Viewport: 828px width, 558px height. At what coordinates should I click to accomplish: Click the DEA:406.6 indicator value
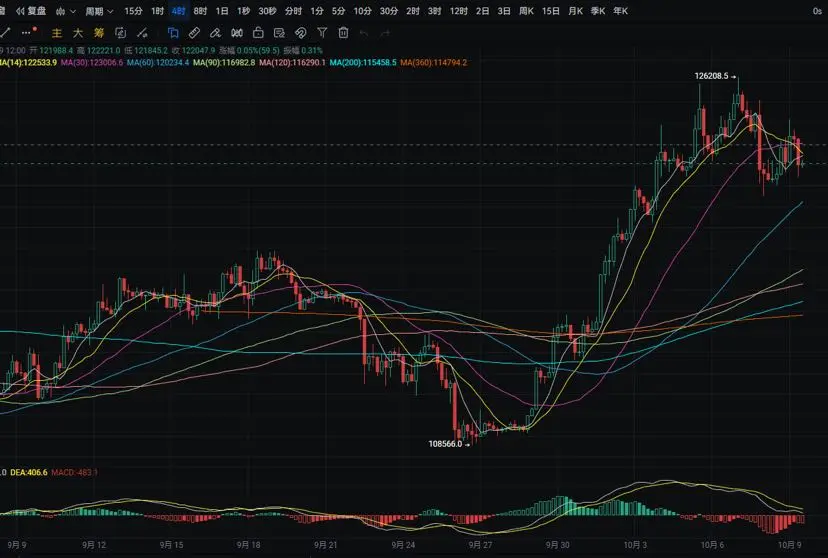pos(29,472)
